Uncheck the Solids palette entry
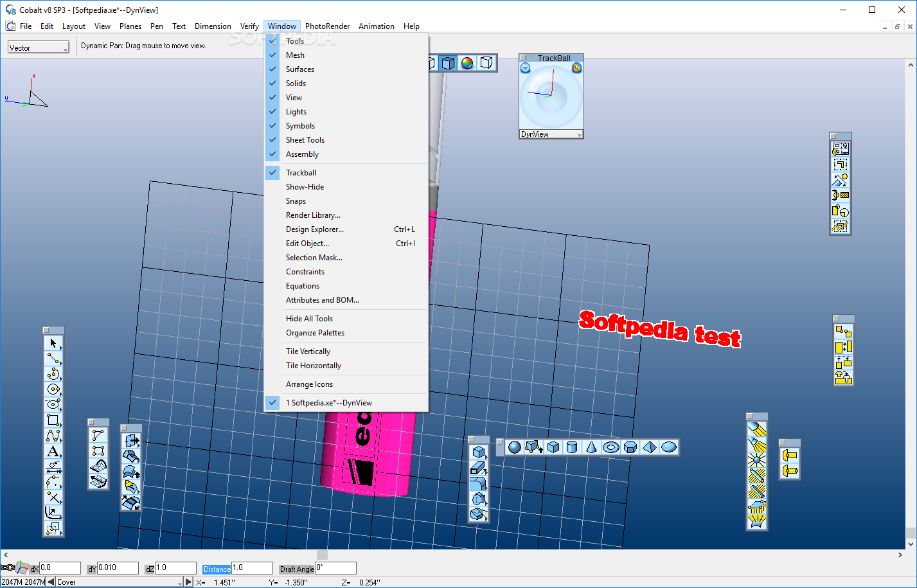The image size is (917, 588). 346,84
